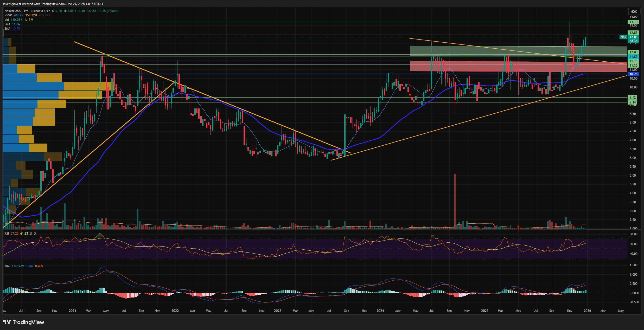Open the Nekkar ASA symbol title
The width and height of the screenshot is (644, 330).
tap(12, 11)
